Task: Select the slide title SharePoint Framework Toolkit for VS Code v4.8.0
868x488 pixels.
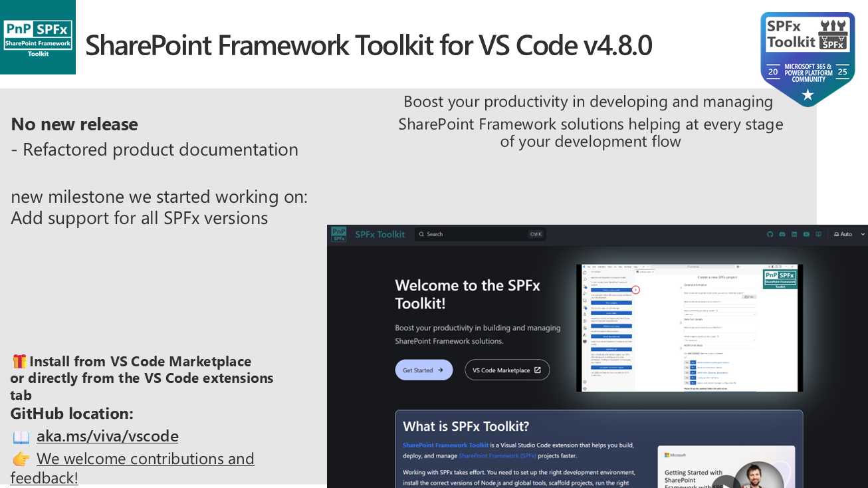Action: [368, 45]
